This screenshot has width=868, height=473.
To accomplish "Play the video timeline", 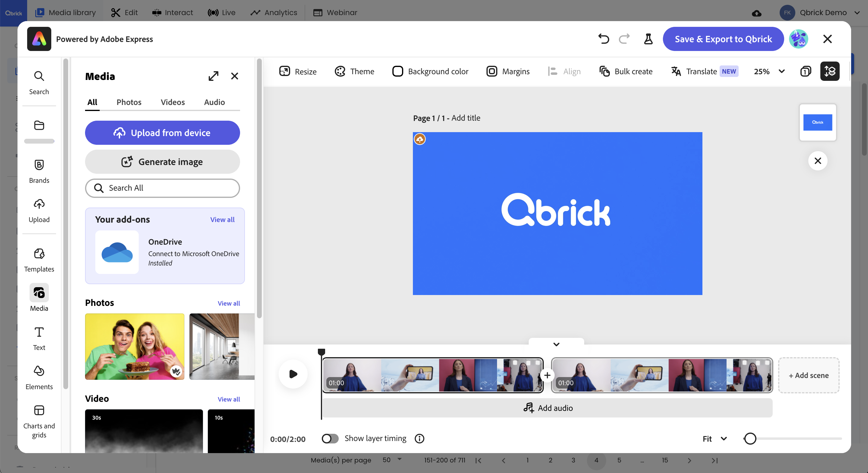I will 293,374.
